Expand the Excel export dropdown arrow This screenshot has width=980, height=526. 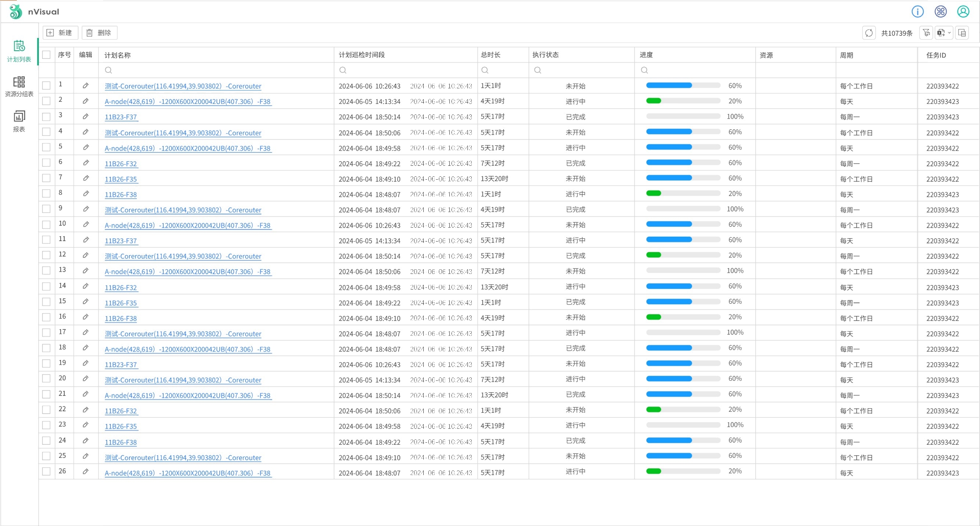click(x=949, y=33)
